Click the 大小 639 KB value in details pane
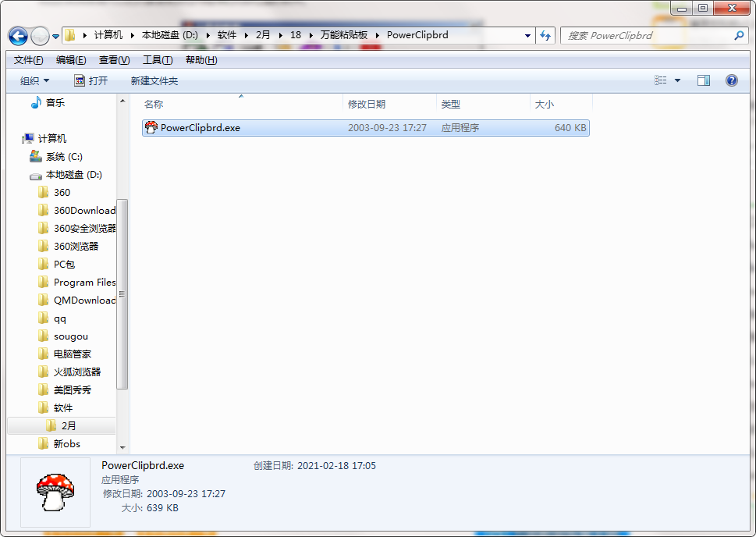 [162, 507]
